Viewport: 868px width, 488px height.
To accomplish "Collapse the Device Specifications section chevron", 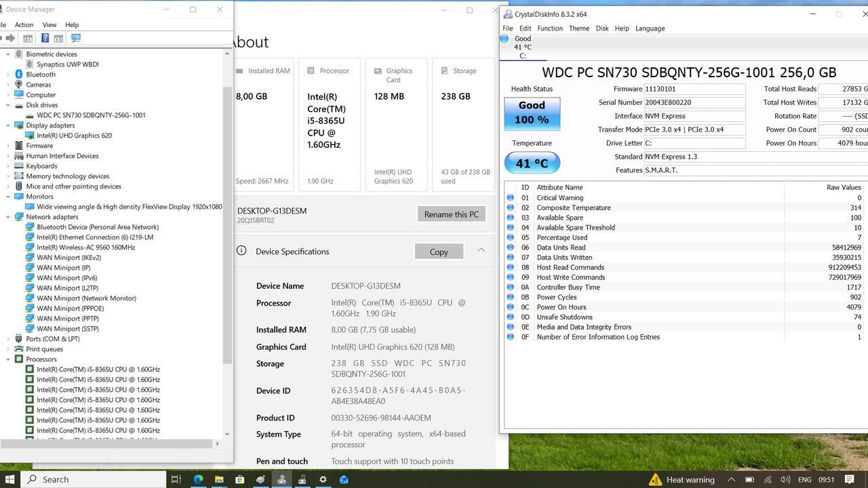I will click(481, 251).
